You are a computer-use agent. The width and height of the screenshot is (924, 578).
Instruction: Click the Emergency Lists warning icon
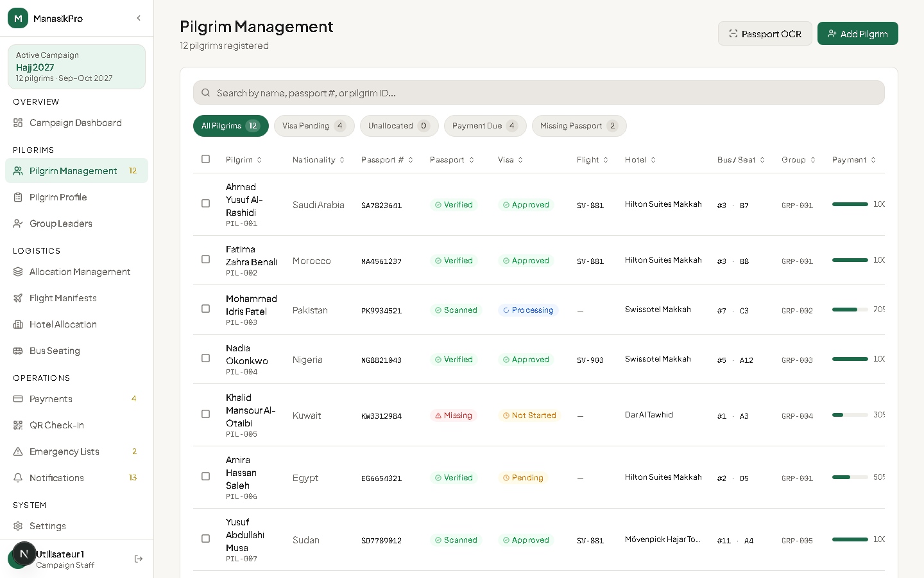pyautogui.click(x=18, y=451)
